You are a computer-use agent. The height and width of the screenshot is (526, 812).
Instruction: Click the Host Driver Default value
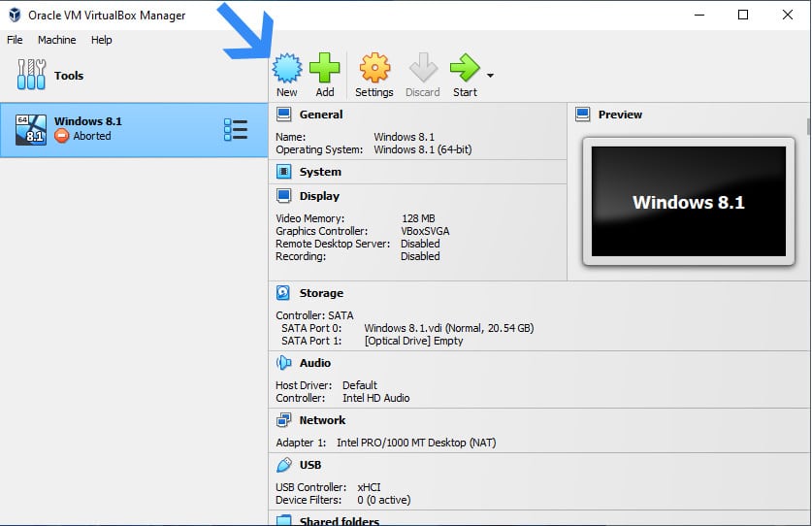click(359, 385)
